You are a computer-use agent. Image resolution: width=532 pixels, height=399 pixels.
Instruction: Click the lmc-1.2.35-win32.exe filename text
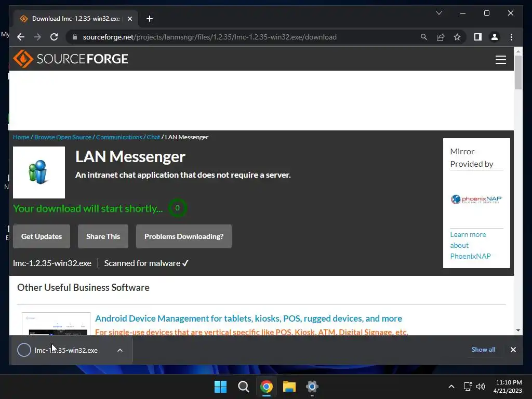pyautogui.click(x=52, y=263)
